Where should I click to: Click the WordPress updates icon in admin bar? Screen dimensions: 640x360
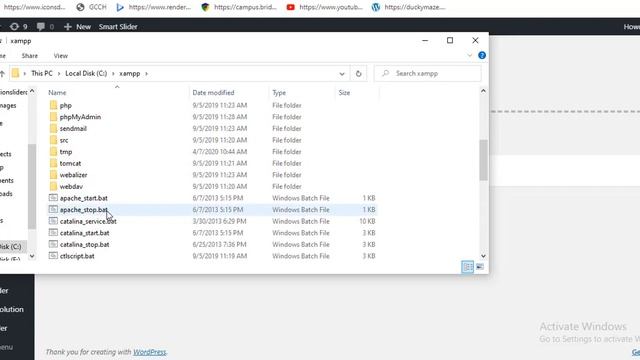tap(14, 27)
